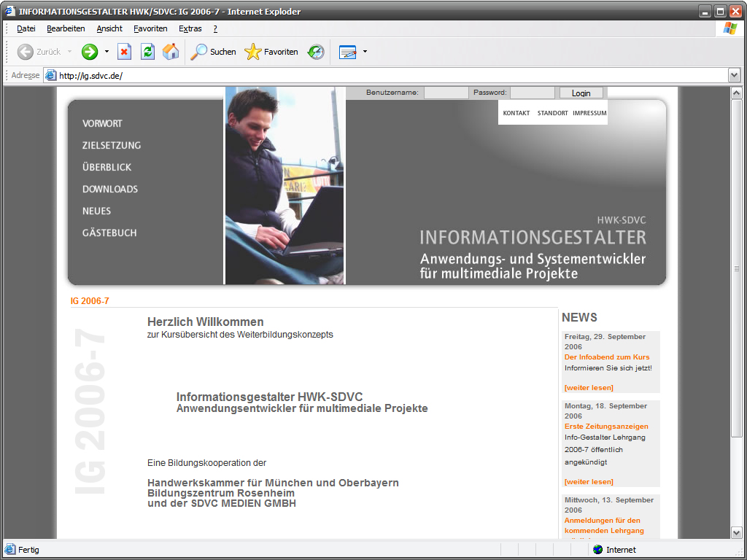Expand the forward button history dropdown
This screenshot has height=560, width=747.
coord(107,52)
